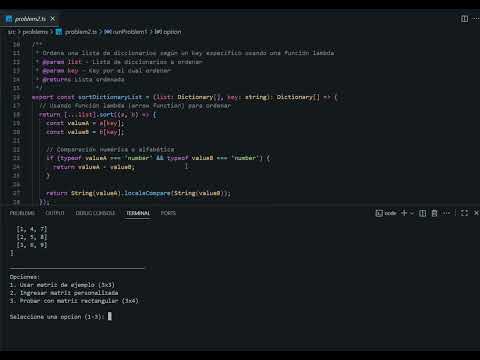This screenshot has width=480, height=360.
Task: Click terminal output row '[1, 4, 7]'
Action: tap(32, 229)
